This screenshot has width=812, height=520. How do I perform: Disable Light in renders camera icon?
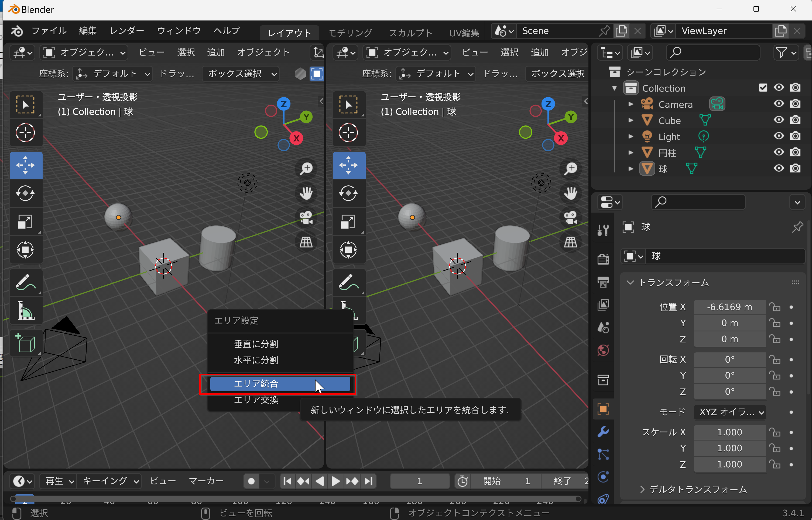795,136
